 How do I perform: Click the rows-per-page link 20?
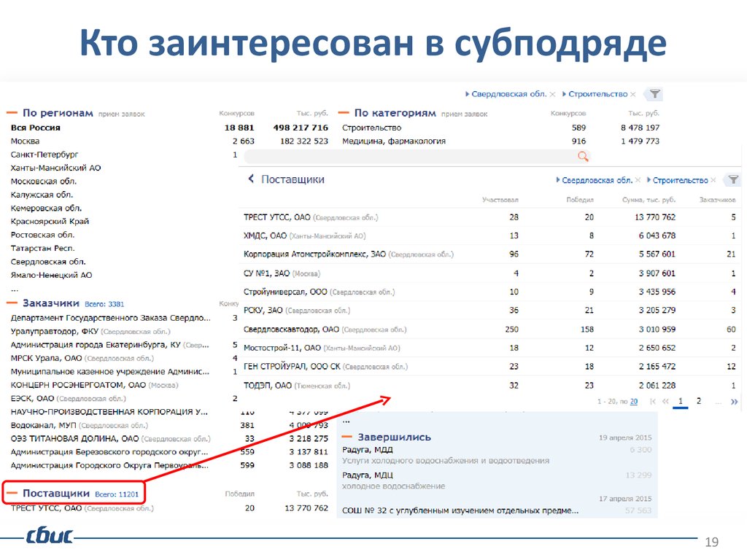[634, 402]
